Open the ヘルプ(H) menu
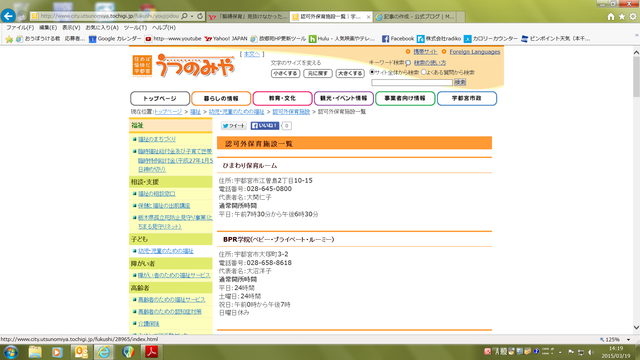Image resolution: width=640 pixels, height=360 pixels. tap(164, 27)
